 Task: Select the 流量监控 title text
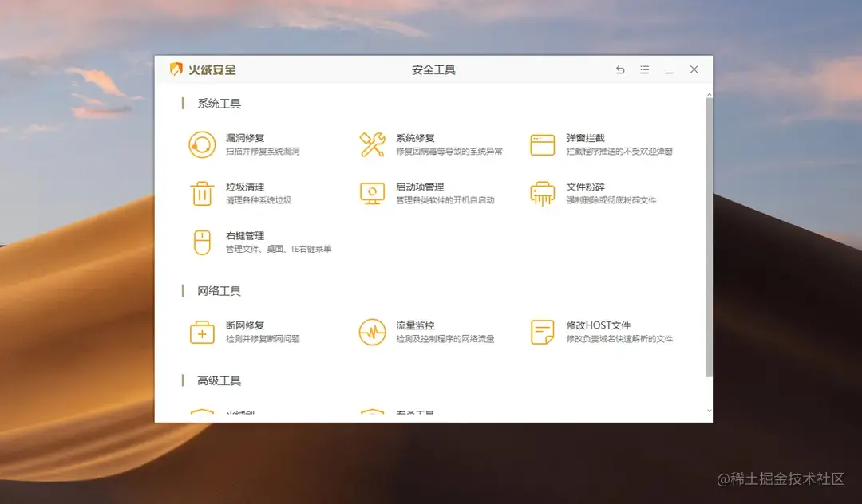tap(415, 325)
